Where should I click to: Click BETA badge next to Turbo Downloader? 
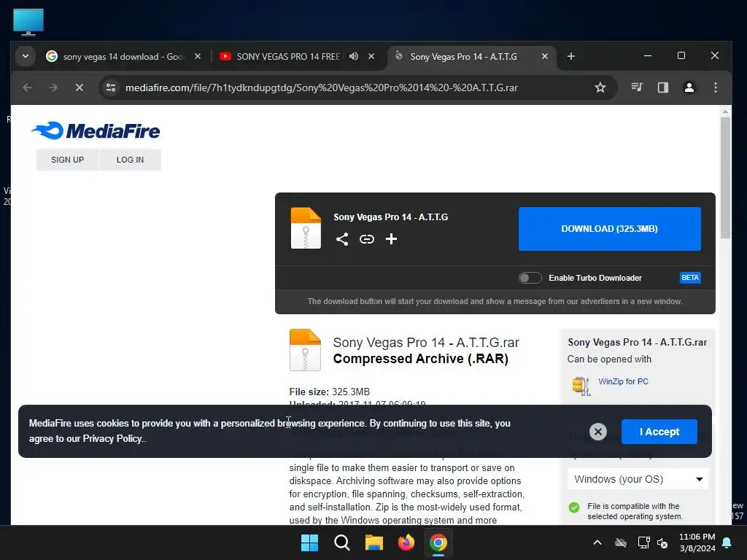coord(690,278)
